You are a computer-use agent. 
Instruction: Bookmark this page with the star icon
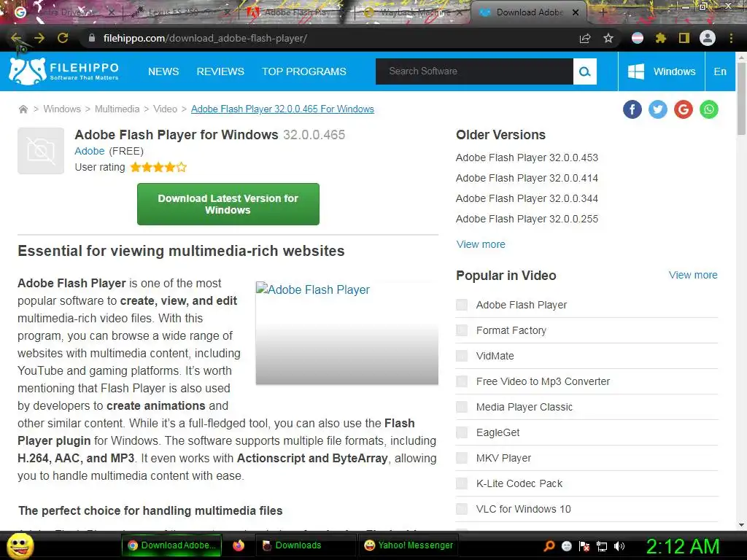click(608, 39)
